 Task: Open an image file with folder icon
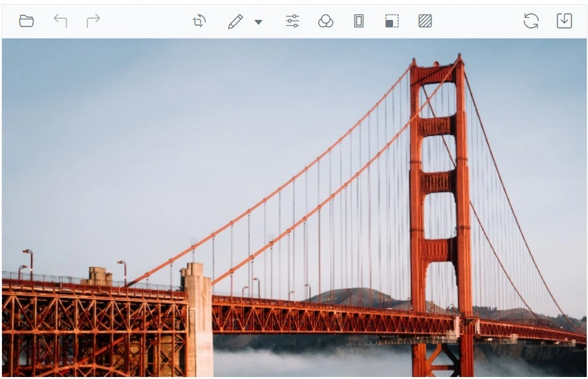[27, 21]
